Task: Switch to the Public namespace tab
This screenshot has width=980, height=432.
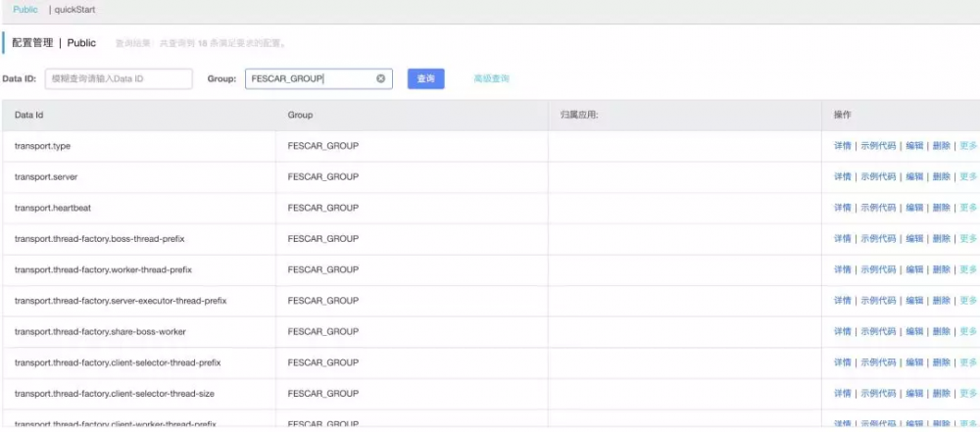Action: [25, 10]
